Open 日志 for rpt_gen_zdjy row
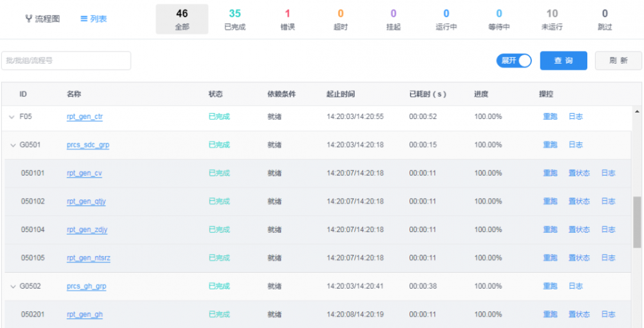 pos(608,230)
